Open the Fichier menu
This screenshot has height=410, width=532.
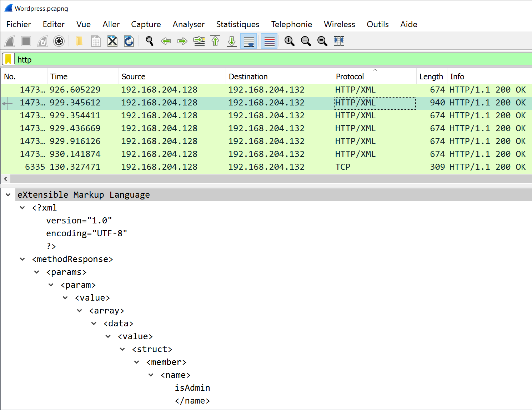19,24
